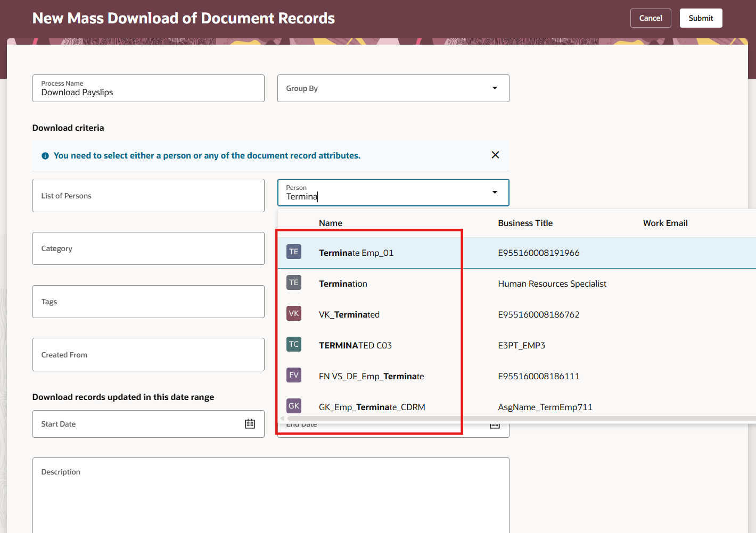Click the TC avatar beside TERMINATED C03
756x533 pixels.
(294, 344)
